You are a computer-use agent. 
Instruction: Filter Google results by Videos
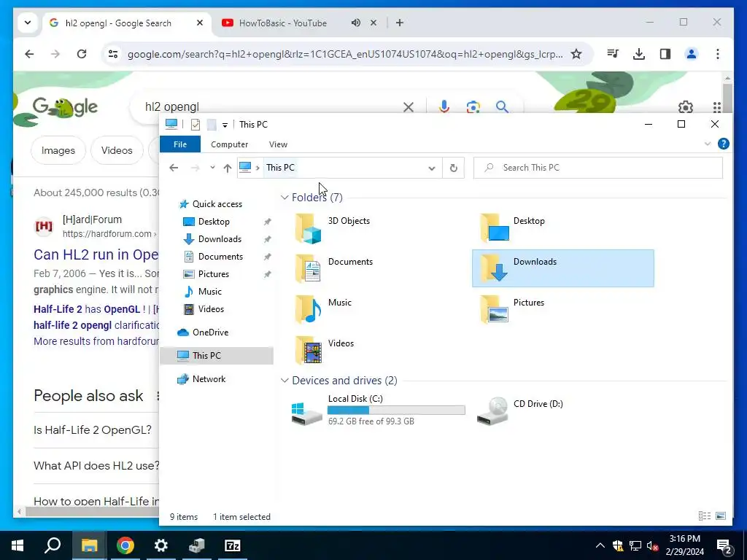[117, 150]
